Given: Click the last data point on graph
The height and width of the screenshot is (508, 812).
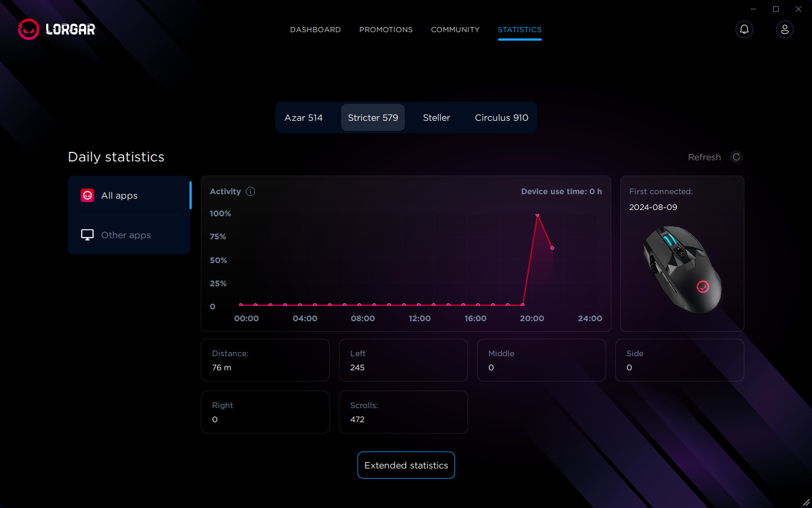Looking at the screenshot, I should 552,248.
